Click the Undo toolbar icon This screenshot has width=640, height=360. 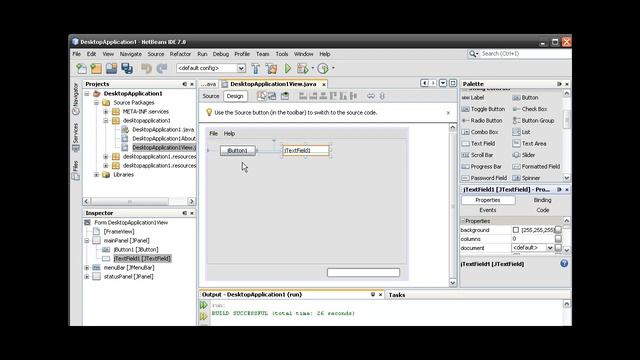[x=146, y=68]
